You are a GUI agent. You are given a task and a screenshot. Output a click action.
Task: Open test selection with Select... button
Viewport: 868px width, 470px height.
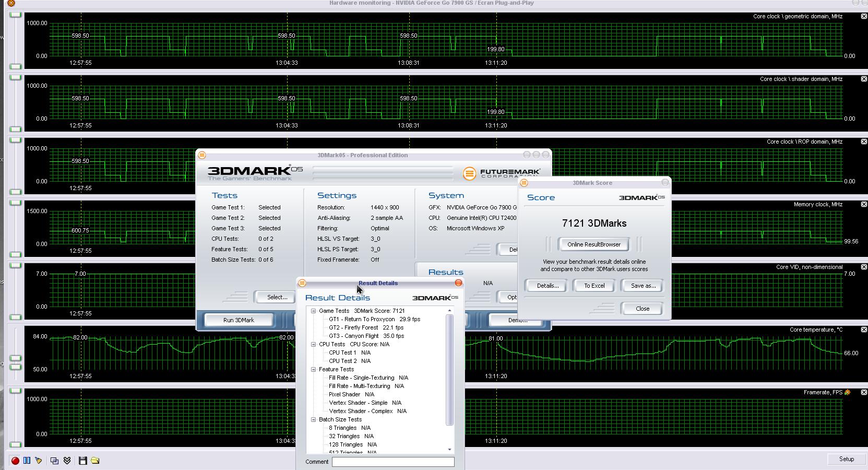(277, 297)
